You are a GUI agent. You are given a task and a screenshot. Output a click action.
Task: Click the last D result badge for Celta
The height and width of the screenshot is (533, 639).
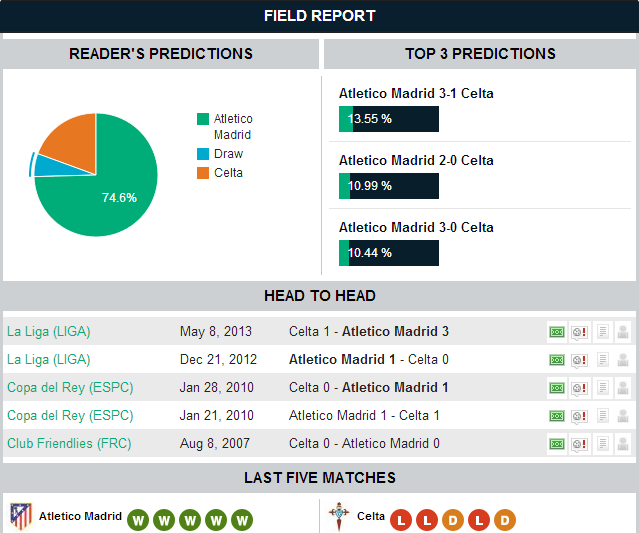[x=505, y=520]
